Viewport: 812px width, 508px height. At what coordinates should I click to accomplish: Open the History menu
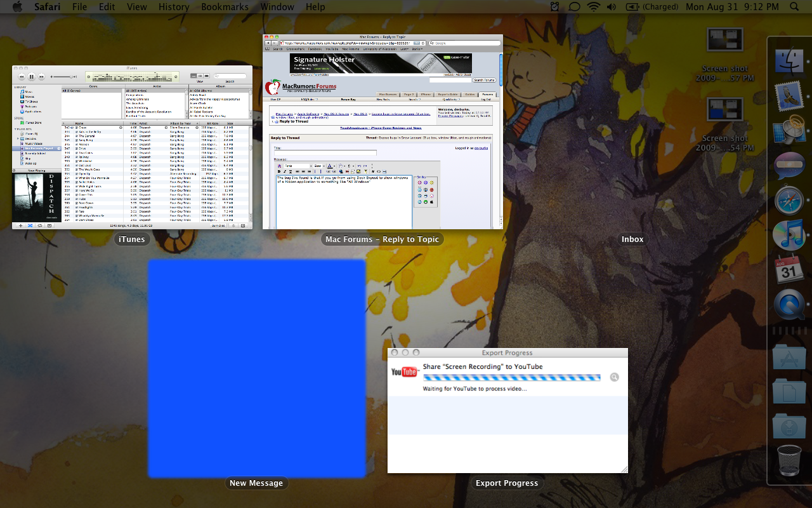(174, 7)
